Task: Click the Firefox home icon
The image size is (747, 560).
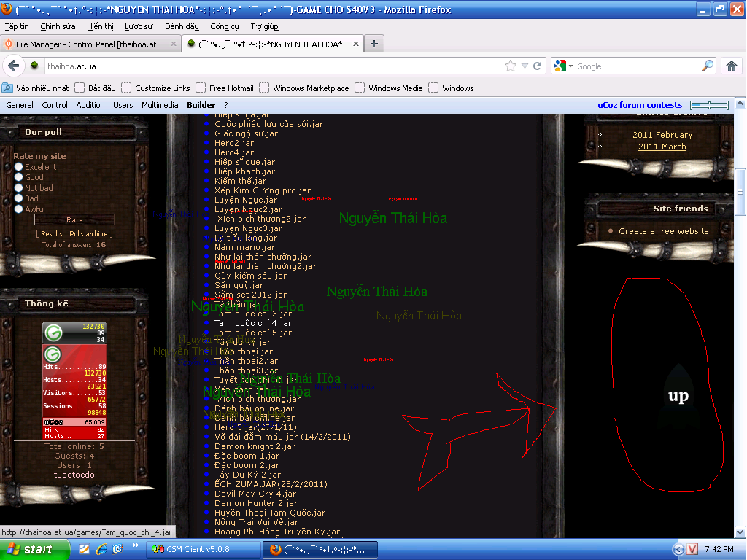Action: [x=732, y=66]
